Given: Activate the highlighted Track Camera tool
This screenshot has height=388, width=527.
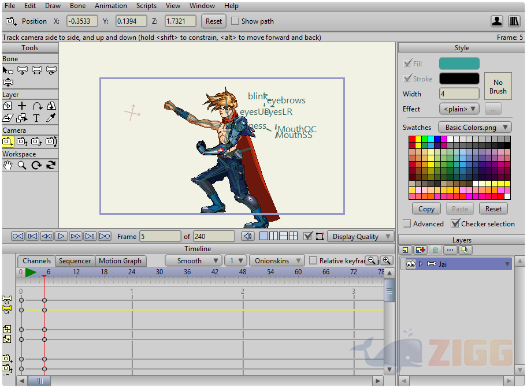Looking at the screenshot, I should point(7,142).
